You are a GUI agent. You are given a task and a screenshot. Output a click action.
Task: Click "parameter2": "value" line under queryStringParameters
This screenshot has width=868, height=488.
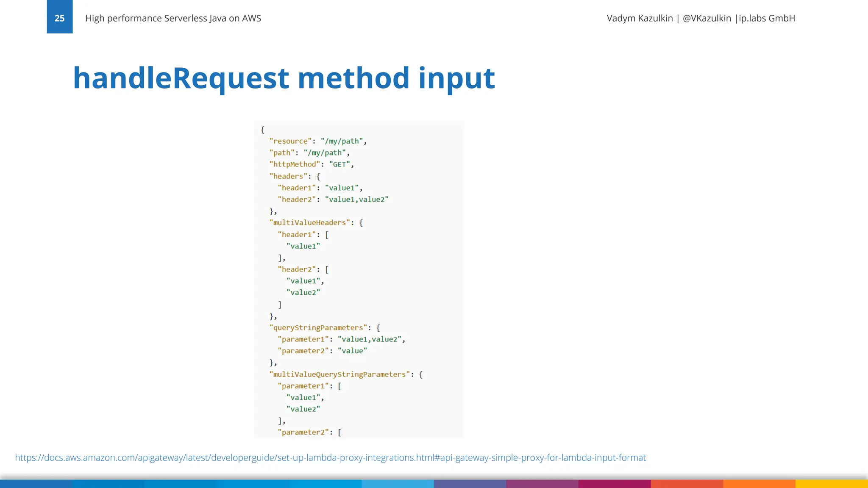pyautogui.click(x=322, y=351)
